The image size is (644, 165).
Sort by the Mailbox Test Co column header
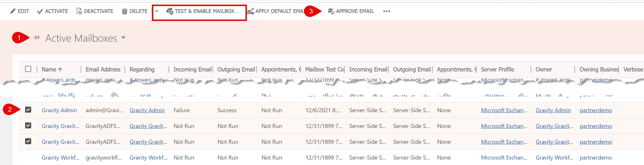pos(325,69)
